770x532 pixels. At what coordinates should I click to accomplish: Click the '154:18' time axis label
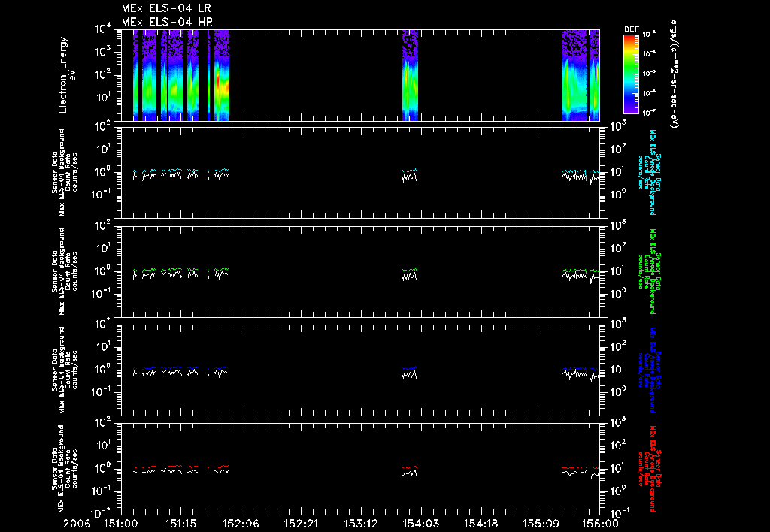tap(480, 524)
